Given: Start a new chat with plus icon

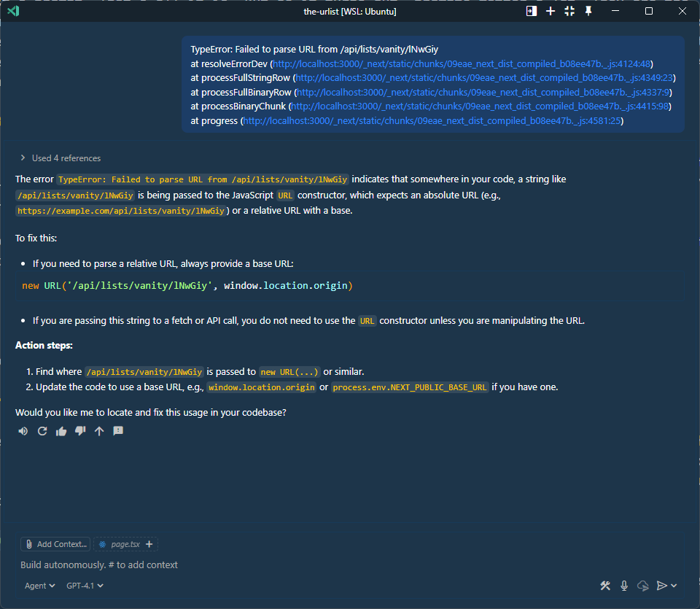Looking at the screenshot, I should [551, 11].
